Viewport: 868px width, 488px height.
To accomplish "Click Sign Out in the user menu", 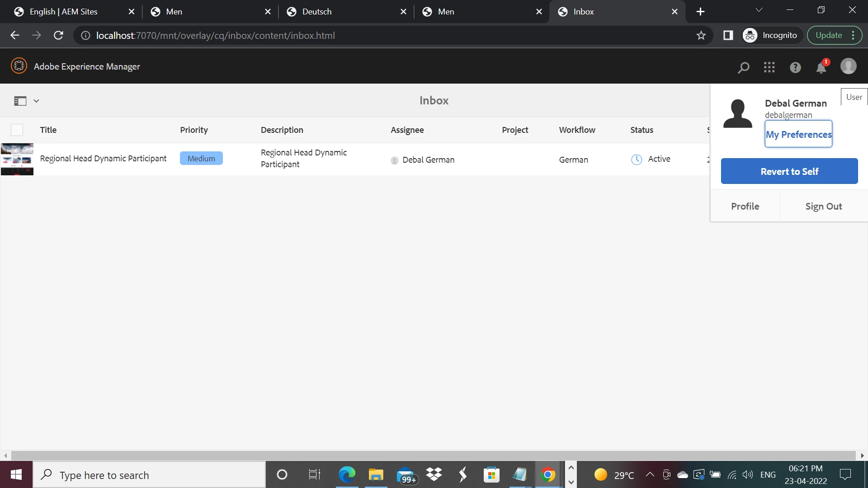I will point(823,206).
